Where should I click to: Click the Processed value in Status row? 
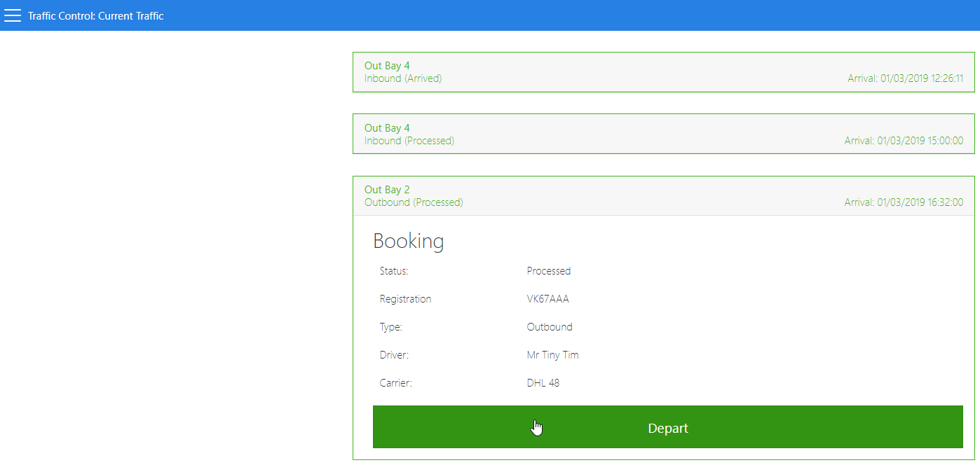click(x=548, y=271)
